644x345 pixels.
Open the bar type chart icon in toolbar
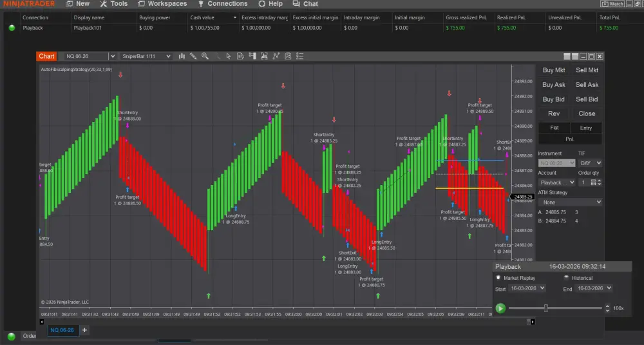(182, 57)
